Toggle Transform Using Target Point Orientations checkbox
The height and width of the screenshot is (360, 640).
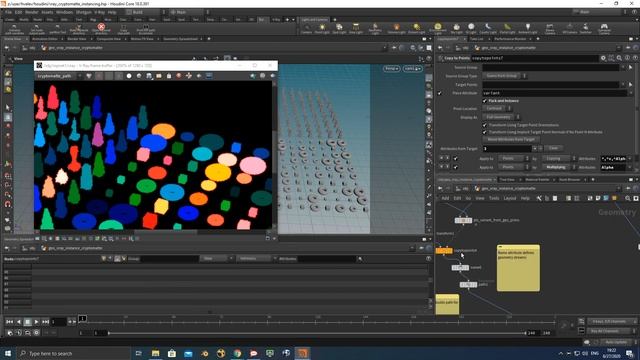coord(485,125)
